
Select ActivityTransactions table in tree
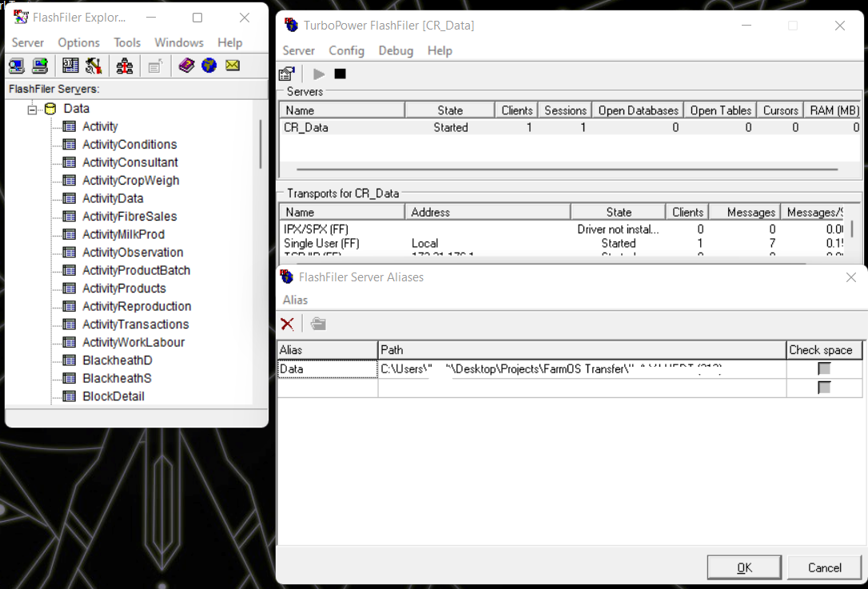(x=136, y=324)
